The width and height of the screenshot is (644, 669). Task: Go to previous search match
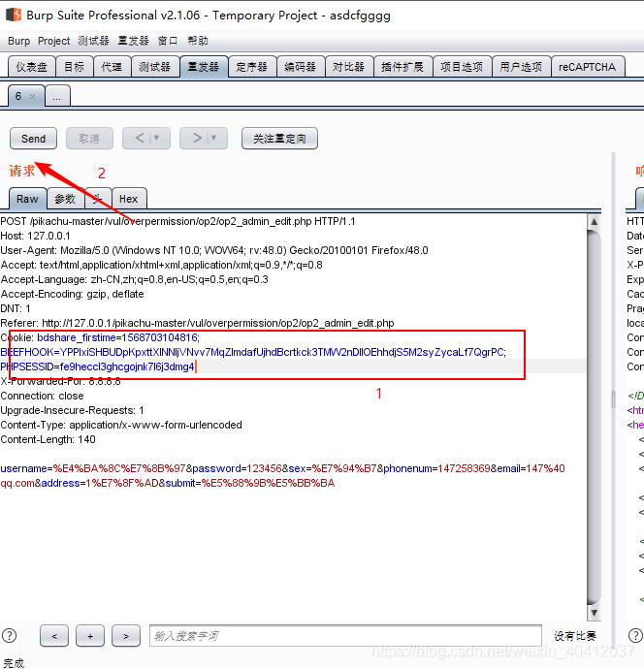pos(54,636)
